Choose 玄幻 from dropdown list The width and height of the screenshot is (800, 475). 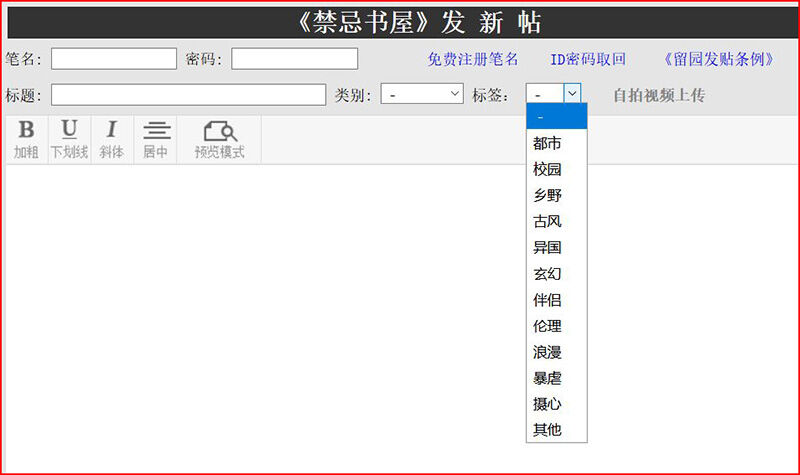pos(548,273)
